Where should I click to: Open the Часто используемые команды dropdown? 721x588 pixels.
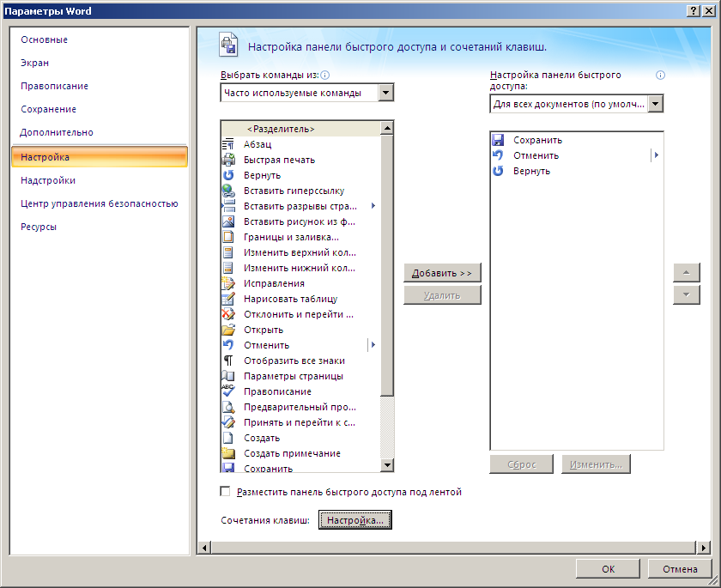(385, 93)
